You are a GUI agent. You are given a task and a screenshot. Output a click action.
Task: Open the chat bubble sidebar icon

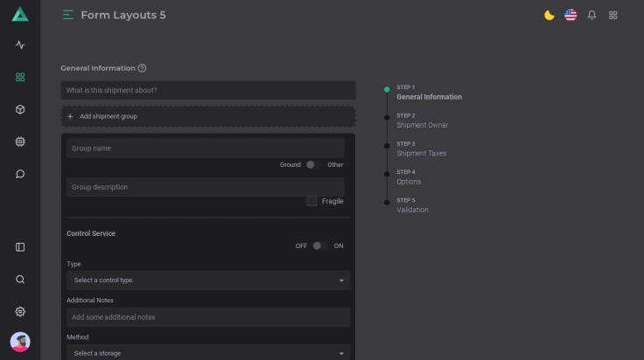[x=20, y=174]
